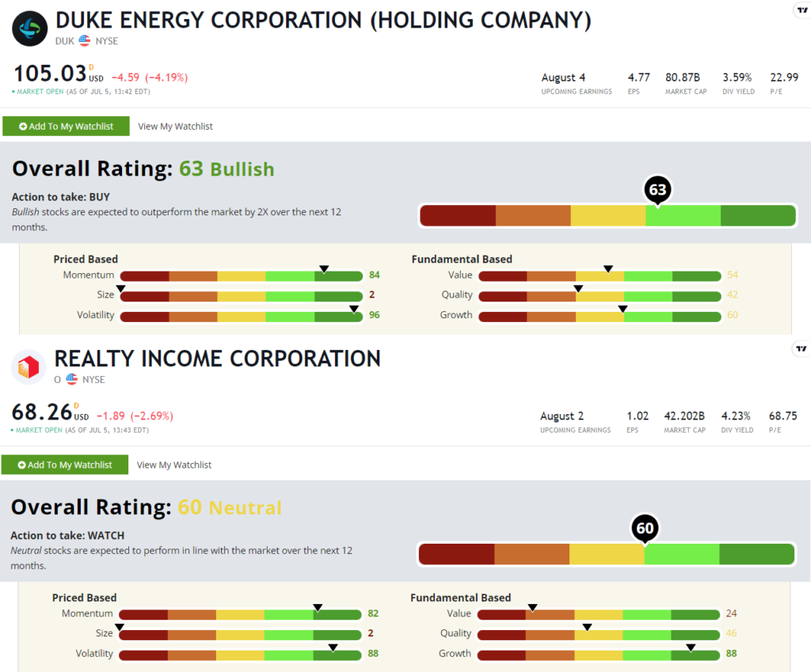
Task: Click Realty Income Volatility bar at 88
Action: pyautogui.click(x=240, y=655)
